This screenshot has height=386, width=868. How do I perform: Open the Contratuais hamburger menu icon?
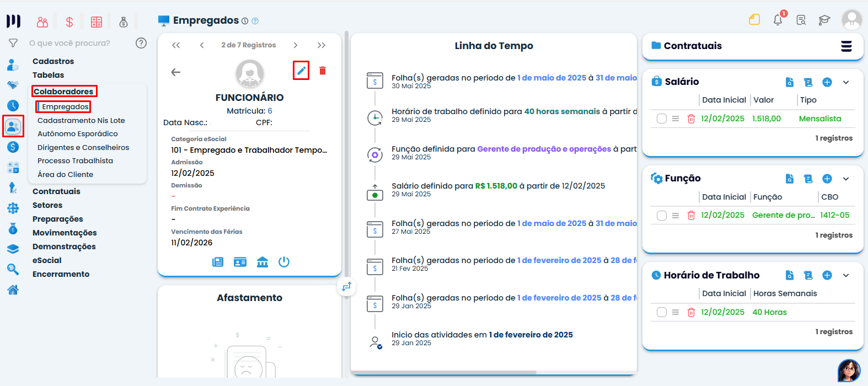pyautogui.click(x=846, y=46)
